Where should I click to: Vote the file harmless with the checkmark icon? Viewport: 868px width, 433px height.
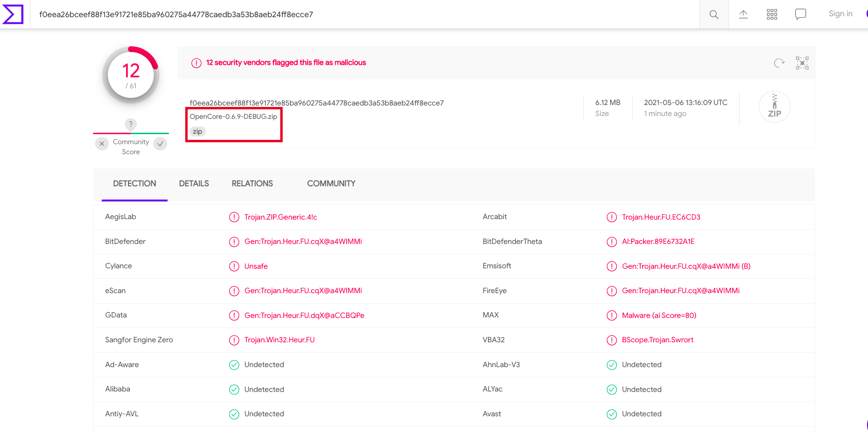pos(160,143)
